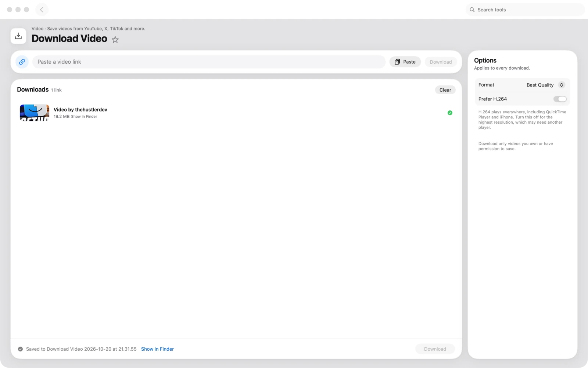Click the green completed checkmark for thehustlerdev video
Viewport: 588px width, 368px height.
450,113
